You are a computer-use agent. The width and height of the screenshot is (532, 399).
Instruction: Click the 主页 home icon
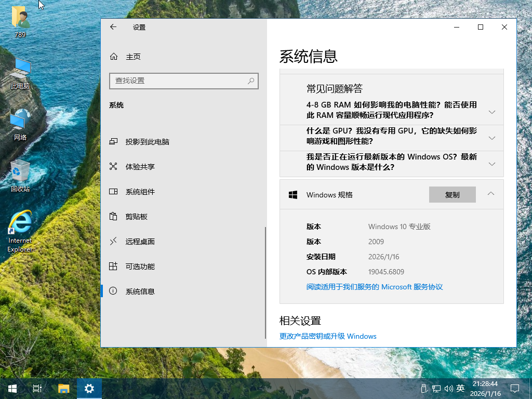point(113,56)
